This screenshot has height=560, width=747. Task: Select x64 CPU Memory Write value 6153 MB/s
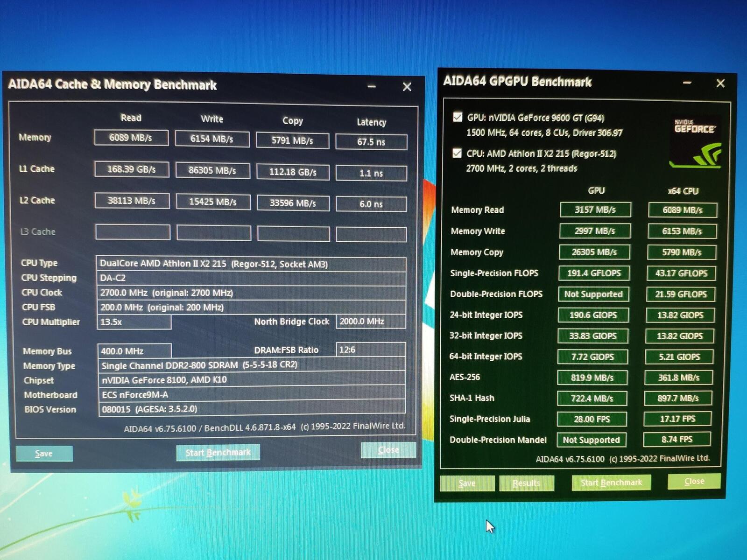[682, 231]
